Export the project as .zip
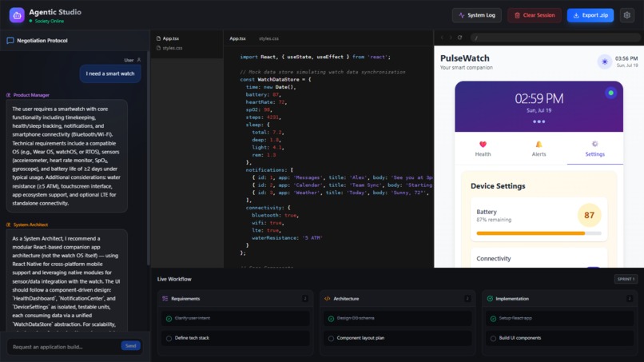The height and width of the screenshot is (362, 644). coord(590,15)
